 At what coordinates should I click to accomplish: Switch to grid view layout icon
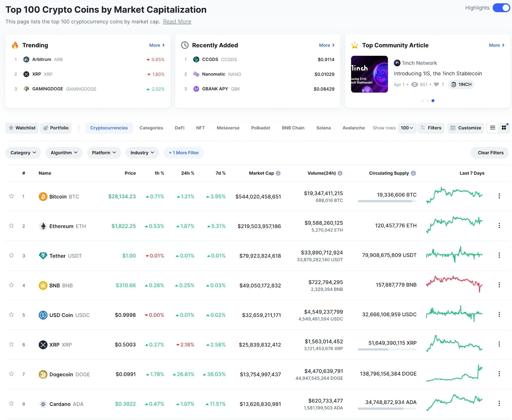pos(504,128)
